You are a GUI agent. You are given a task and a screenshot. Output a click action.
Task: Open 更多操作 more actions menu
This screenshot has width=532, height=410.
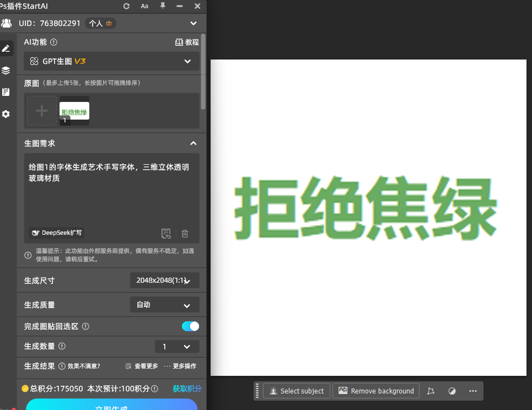[180, 366]
